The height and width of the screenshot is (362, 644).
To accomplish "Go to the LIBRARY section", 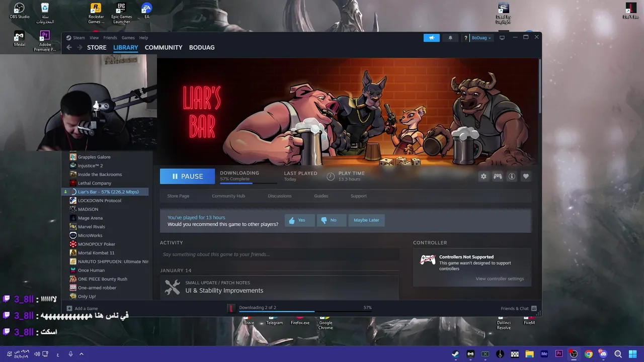I will tap(126, 47).
